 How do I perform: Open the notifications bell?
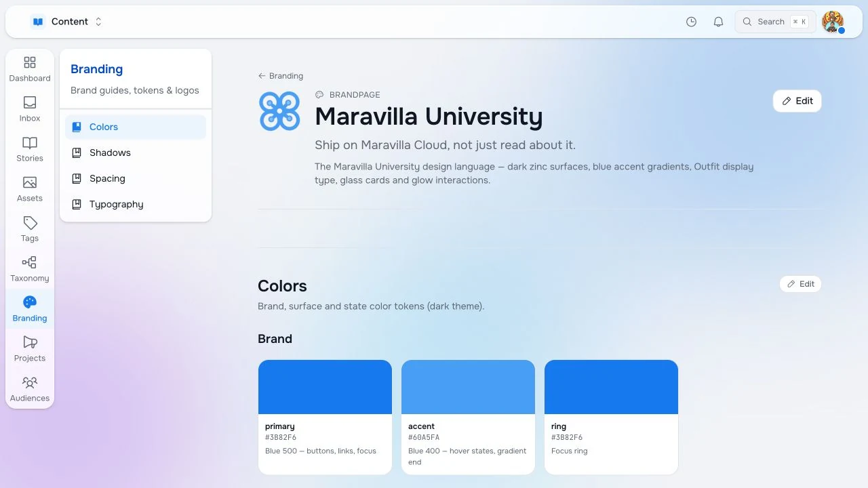(x=719, y=22)
